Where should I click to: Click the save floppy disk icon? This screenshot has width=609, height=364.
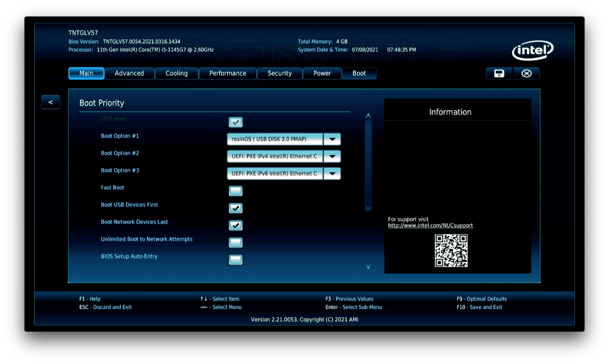[x=499, y=73]
